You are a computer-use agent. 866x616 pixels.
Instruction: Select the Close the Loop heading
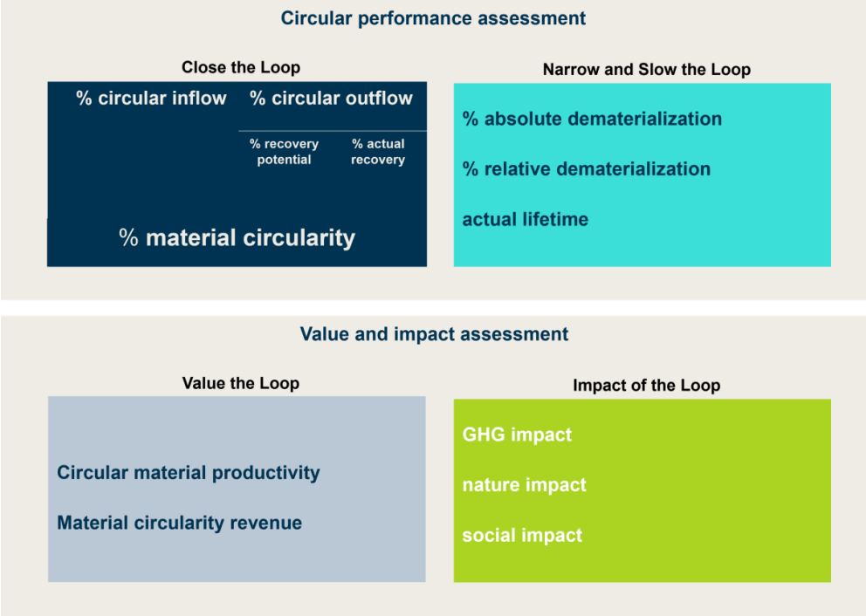tap(241, 68)
